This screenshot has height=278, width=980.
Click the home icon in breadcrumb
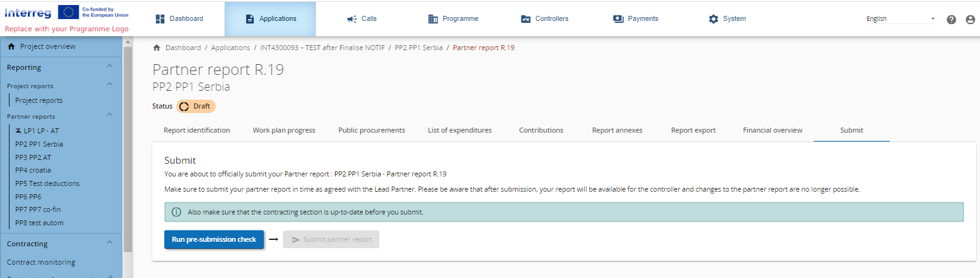157,48
